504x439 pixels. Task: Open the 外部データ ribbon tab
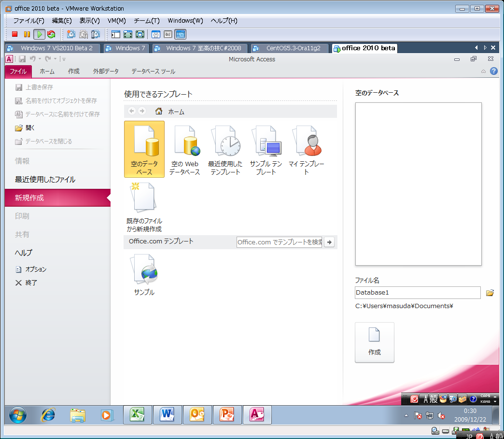pos(106,71)
